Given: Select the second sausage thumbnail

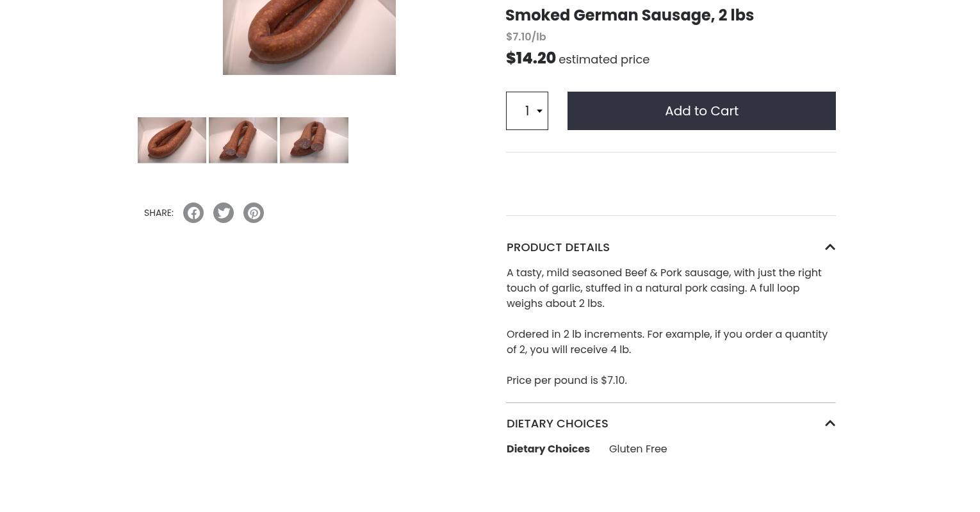Looking at the screenshot, I should tap(243, 140).
